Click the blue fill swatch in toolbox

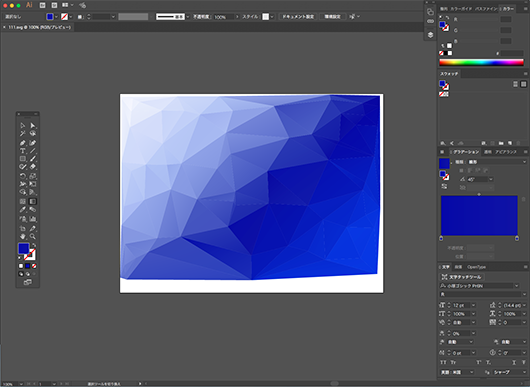(23, 248)
